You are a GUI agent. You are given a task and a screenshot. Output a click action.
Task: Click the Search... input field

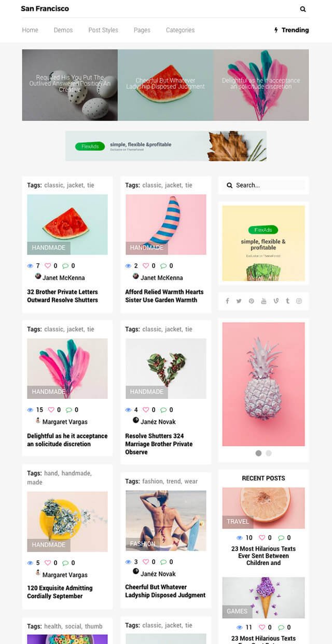[264, 185]
